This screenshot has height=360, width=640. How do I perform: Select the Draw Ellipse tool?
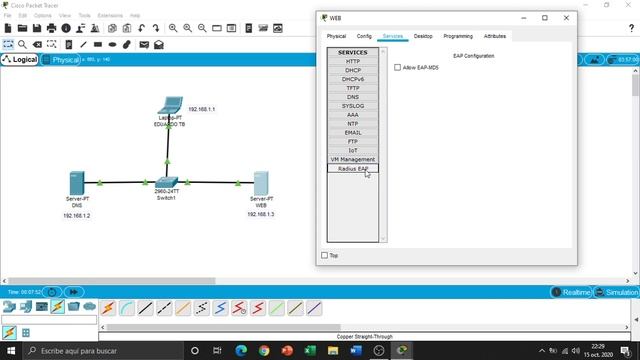coord(112,44)
